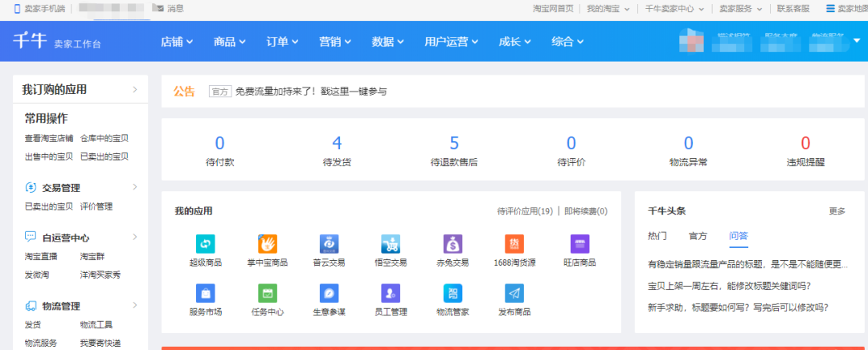Launch the 掌中宝商品 app icon
868x350 pixels.
click(x=268, y=244)
